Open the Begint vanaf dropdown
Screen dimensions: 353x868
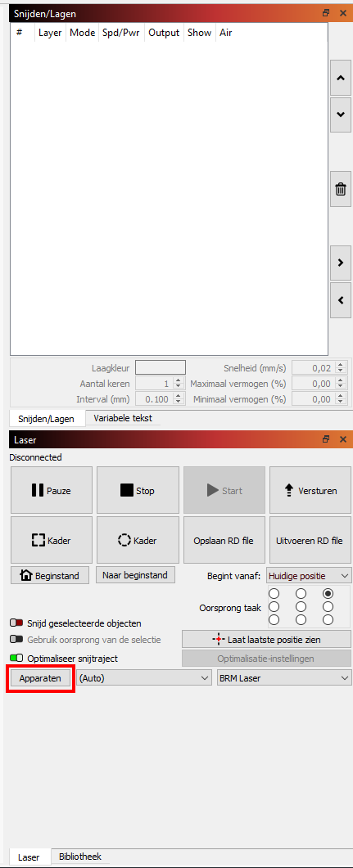309,575
